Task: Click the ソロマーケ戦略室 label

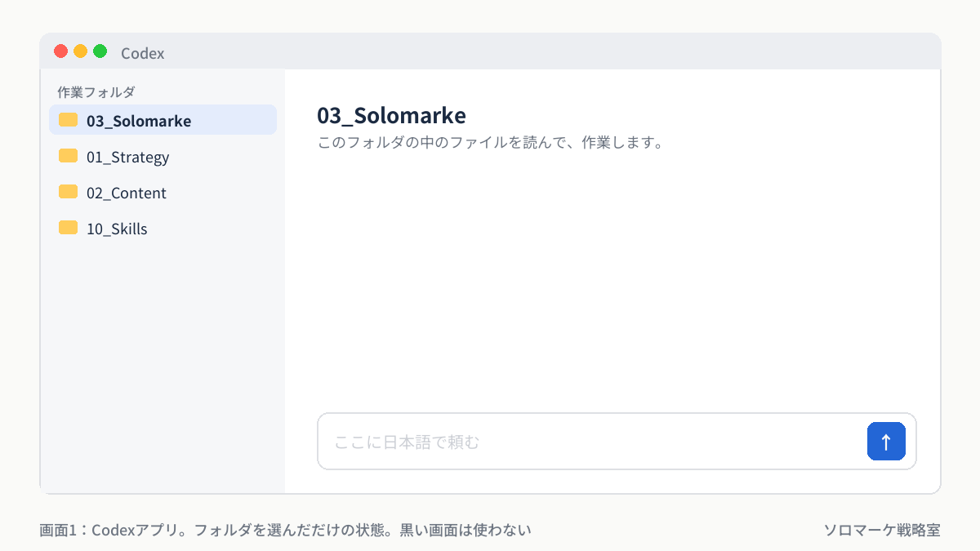Action: click(x=882, y=530)
